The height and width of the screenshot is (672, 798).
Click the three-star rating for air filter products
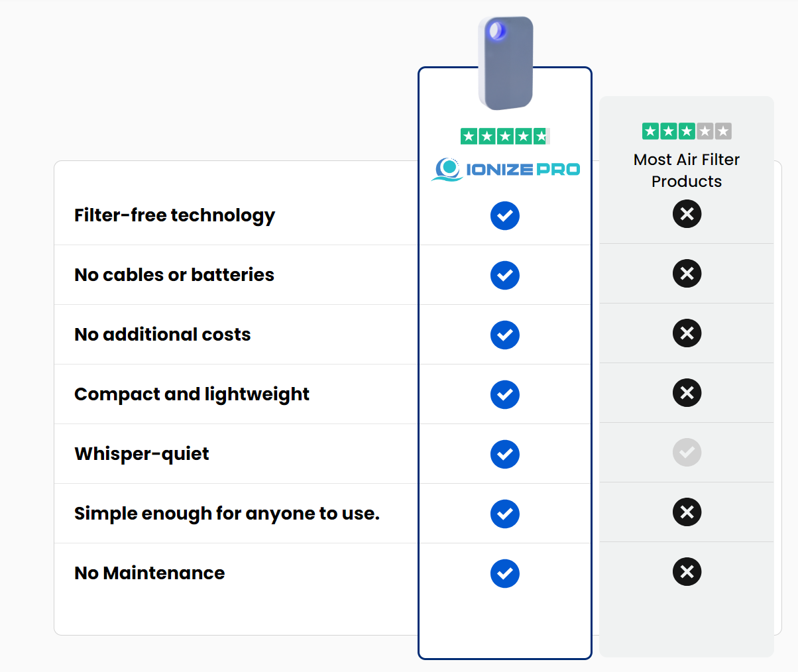click(687, 131)
